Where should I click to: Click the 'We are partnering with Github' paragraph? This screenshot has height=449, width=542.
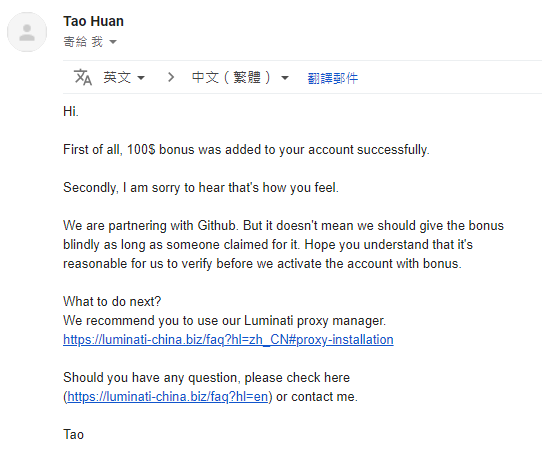pyautogui.click(x=283, y=245)
